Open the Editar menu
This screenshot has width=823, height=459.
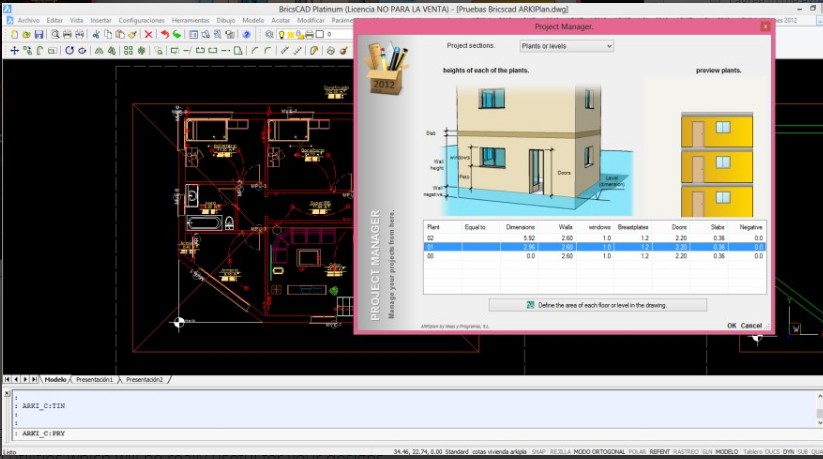tap(55, 20)
